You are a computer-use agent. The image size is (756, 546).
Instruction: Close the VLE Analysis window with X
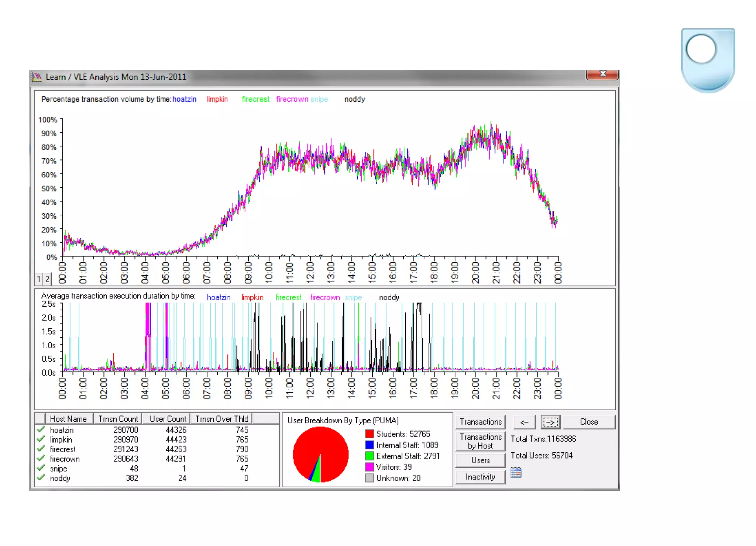(602, 74)
